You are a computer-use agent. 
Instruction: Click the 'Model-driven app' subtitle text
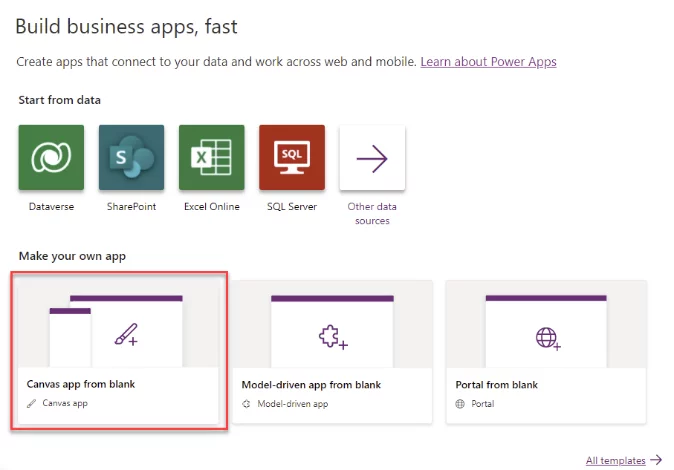[x=293, y=404]
